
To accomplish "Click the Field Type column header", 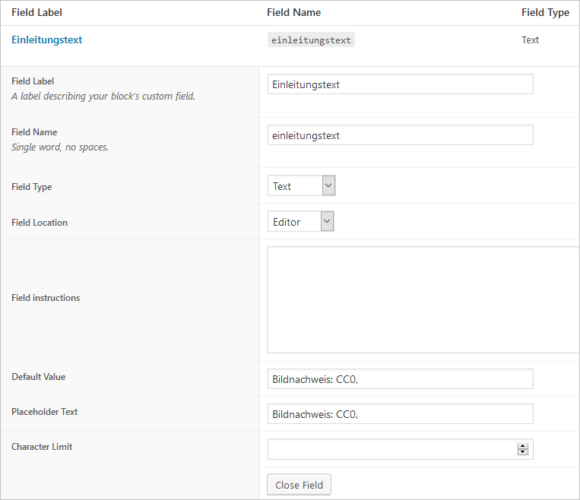I will [545, 13].
